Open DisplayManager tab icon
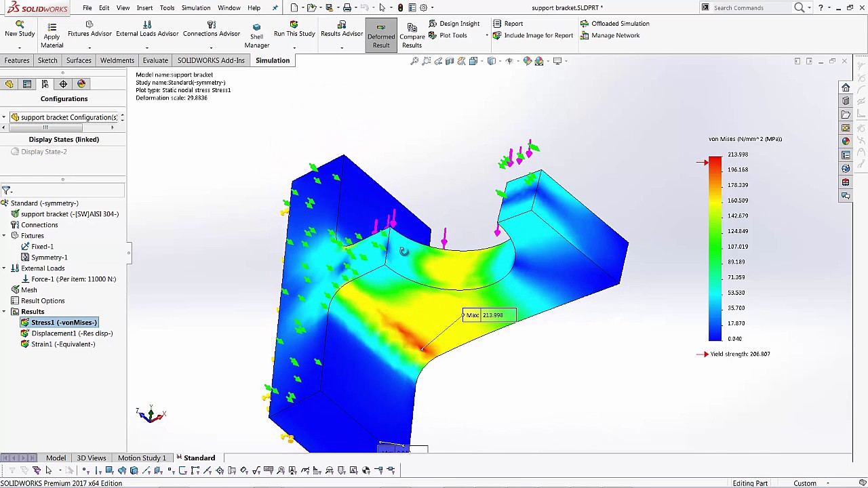This screenshot has height=488, width=868. [x=81, y=84]
